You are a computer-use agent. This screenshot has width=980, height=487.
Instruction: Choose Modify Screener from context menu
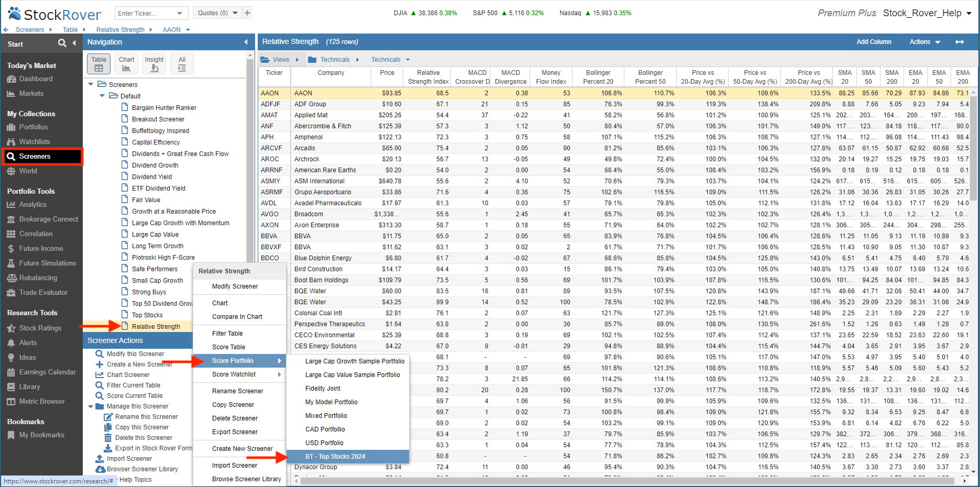click(x=235, y=286)
